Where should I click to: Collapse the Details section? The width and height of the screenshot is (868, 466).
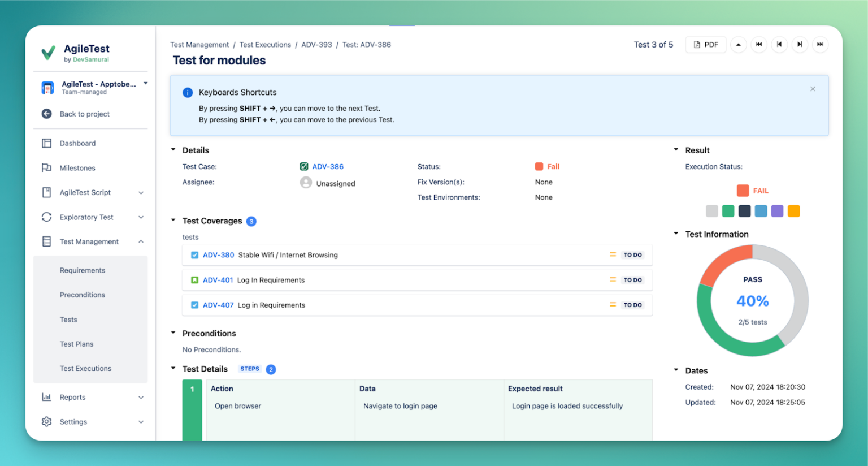coord(173,150)
